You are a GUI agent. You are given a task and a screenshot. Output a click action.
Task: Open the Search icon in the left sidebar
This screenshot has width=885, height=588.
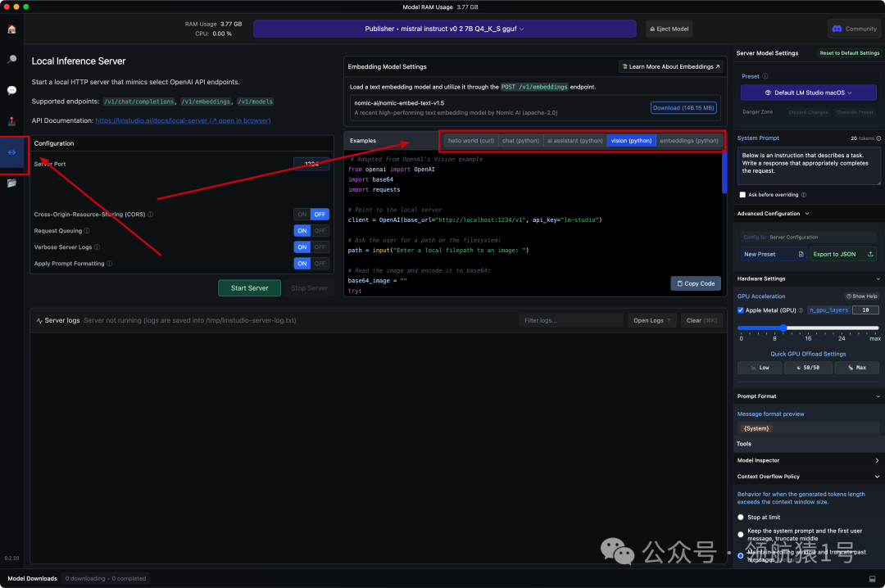click(11, 59)
